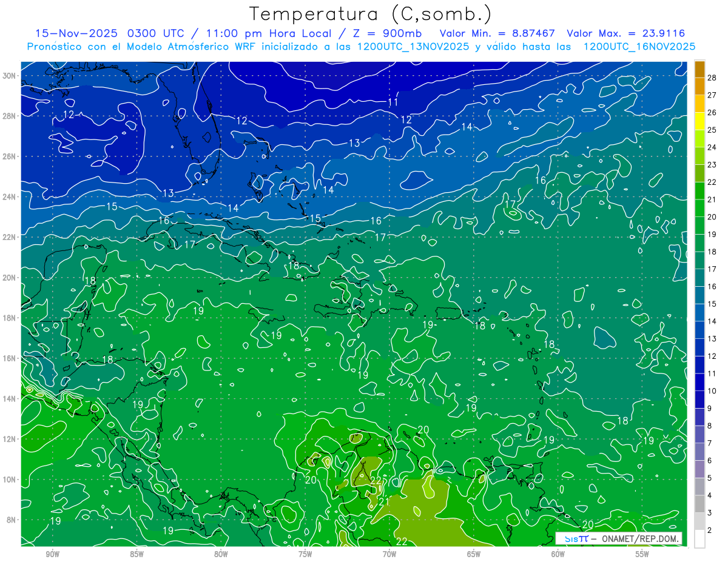This screenshot has width=728, height=562.
Task: Click the 70W longitude axis label
Action: 389,554
